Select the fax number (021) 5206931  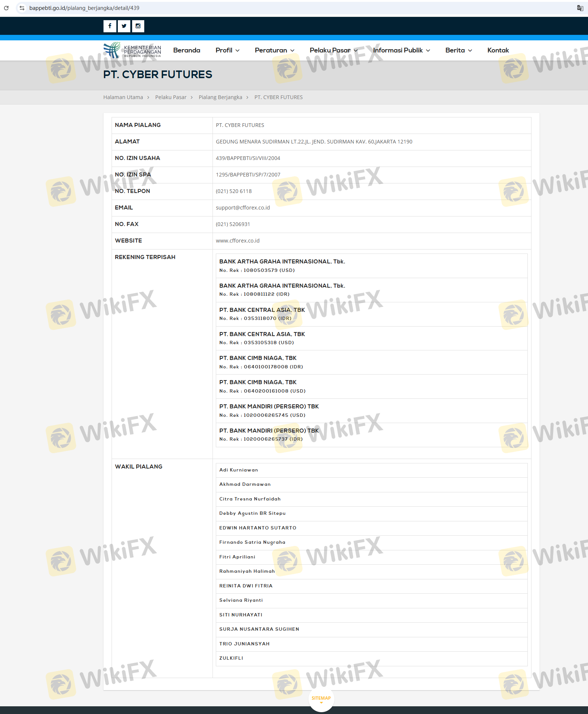click(233, 224)
